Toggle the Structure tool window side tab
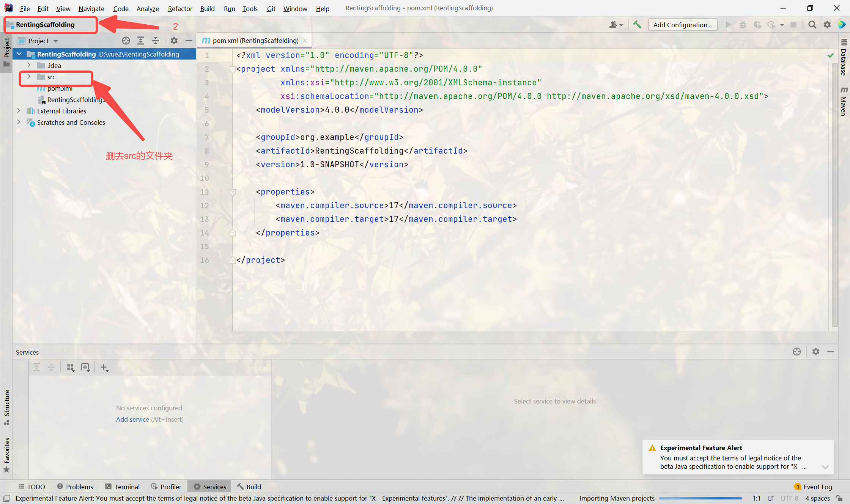Image resolution: width=850 pixels, height=504 pixels. pos(6,407)
